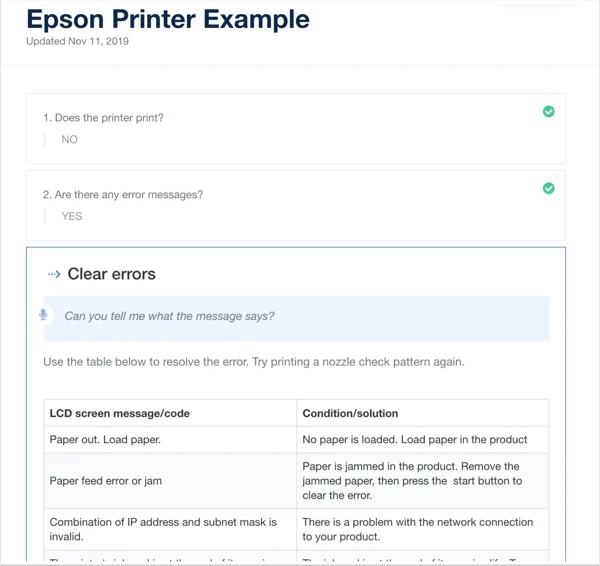The height and width of the screenshot is (566, 600).
Task: Click the Epson Printer Example title
Action: 168,19
